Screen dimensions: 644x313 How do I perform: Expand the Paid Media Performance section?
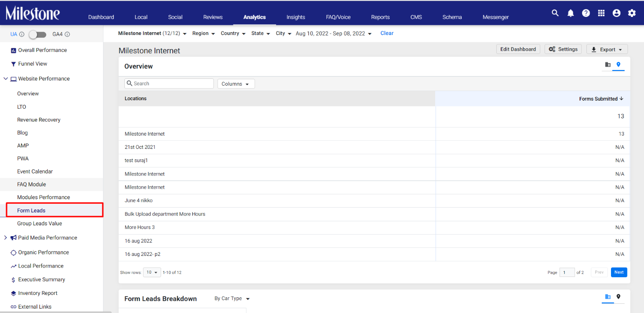[x=6, y=238]
